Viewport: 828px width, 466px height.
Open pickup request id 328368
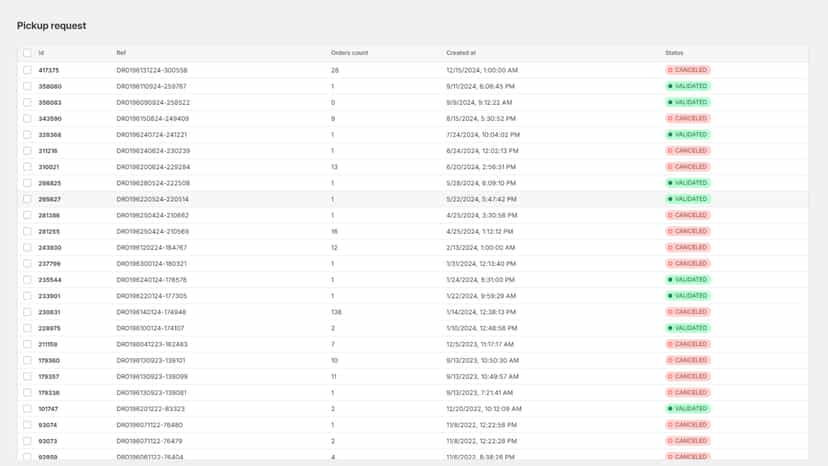50,135
